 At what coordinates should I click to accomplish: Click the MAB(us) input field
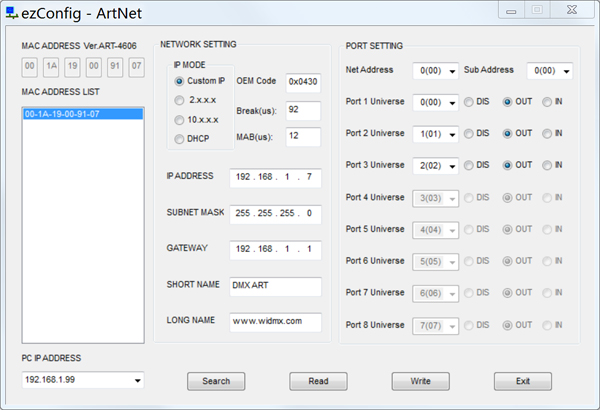303,137
